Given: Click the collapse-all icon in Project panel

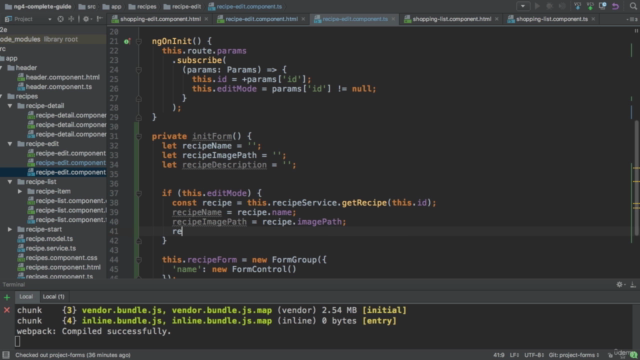Looking at the screenshot, I should pos(71,19).
